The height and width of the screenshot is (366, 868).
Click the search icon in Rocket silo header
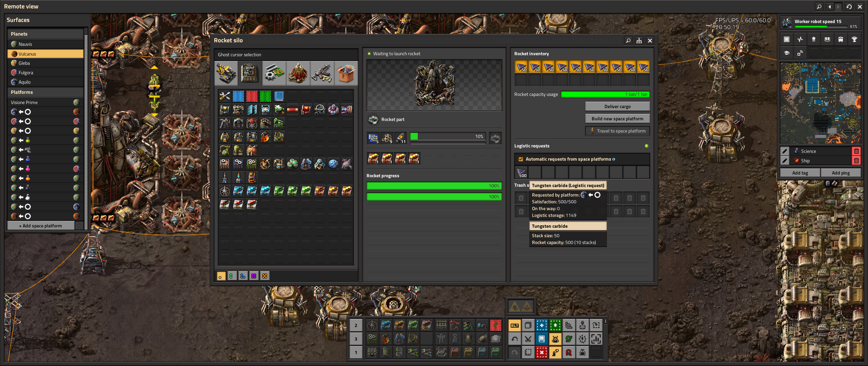pyautogui.click(x=628, y=41)
